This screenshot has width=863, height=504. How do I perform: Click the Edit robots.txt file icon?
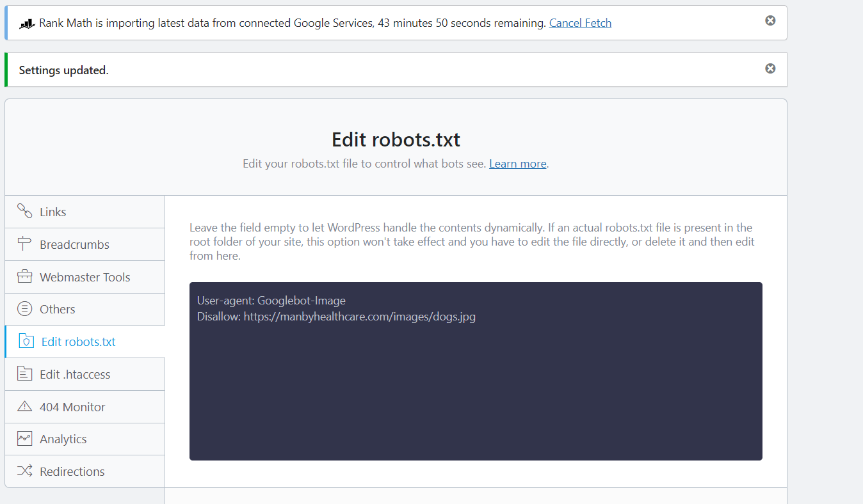click(26, 341)
